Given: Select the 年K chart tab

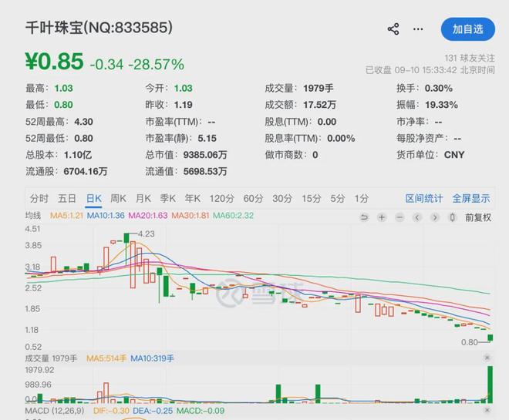Looking at the screenshot, I should [x=193, y=198].
